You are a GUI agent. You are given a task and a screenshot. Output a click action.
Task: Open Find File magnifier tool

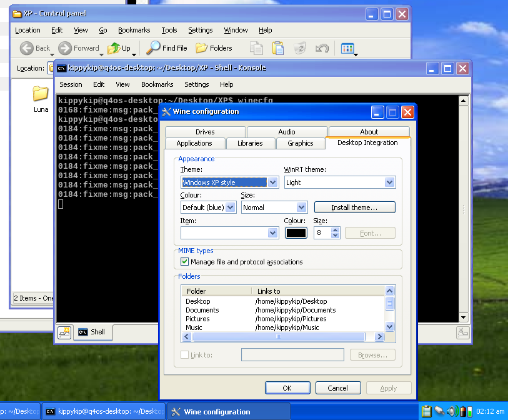153,48
